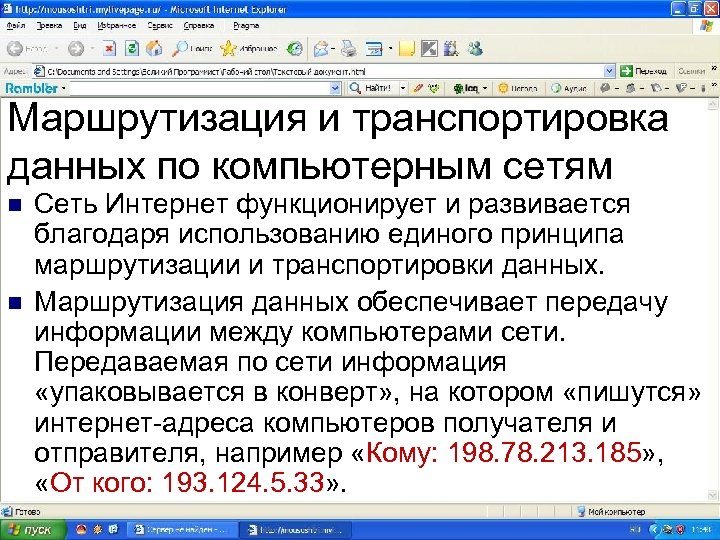Click the second quick launch icon on the taskbar
Screen dimensions: 720x540
point(97,529)
